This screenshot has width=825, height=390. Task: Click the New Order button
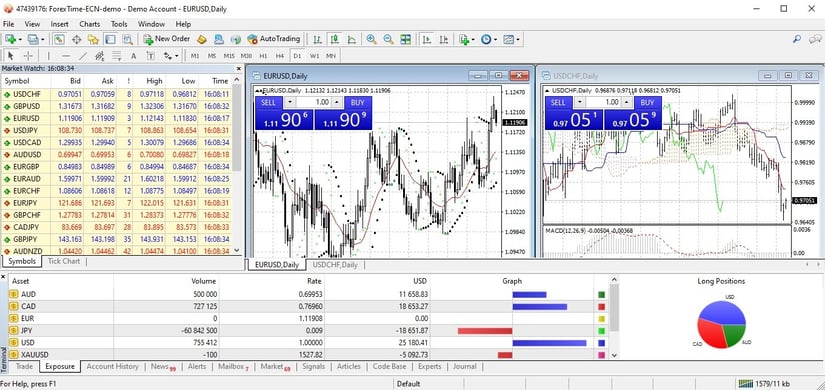(166, 39)
